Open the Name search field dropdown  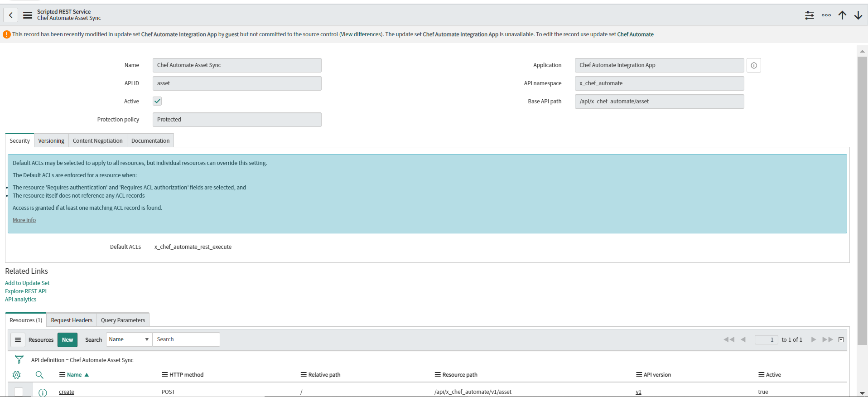pos(129,339)
